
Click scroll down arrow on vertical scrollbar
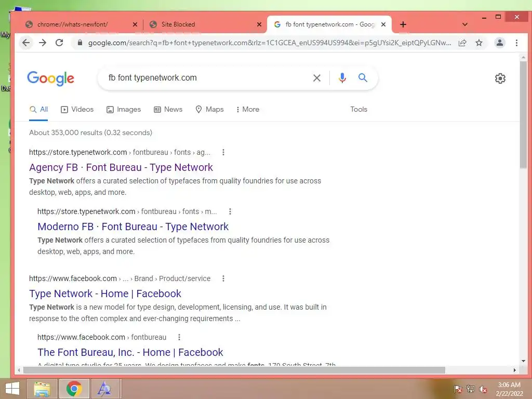tap(523, 361)
